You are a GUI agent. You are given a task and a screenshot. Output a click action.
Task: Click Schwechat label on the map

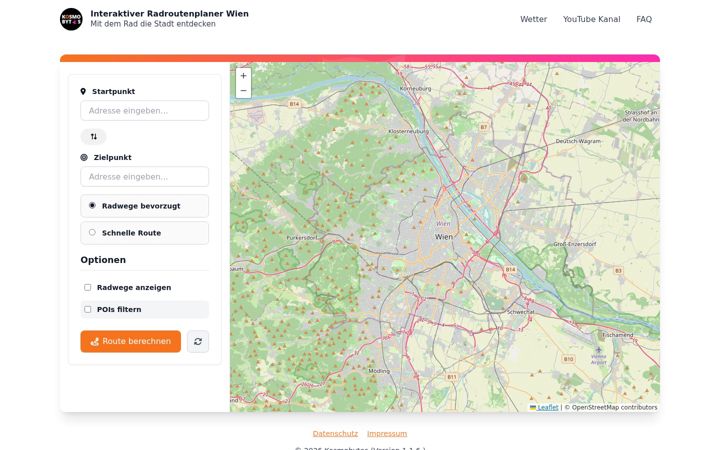[521, 312]
